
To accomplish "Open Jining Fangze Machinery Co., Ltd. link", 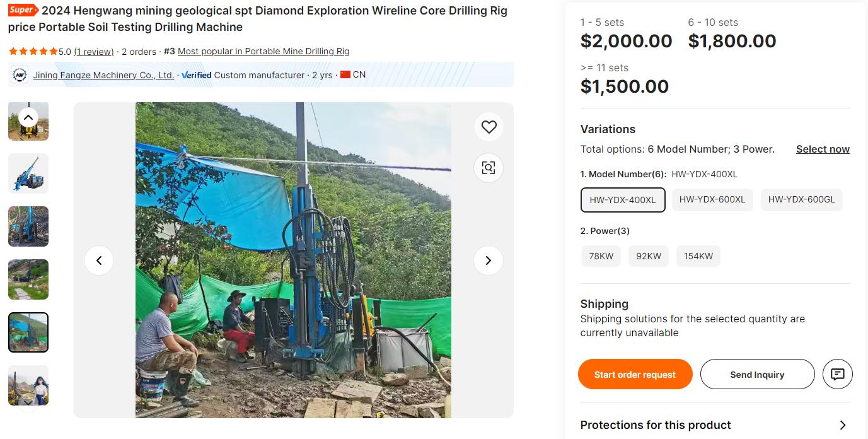I will click(x=103, y=75).
